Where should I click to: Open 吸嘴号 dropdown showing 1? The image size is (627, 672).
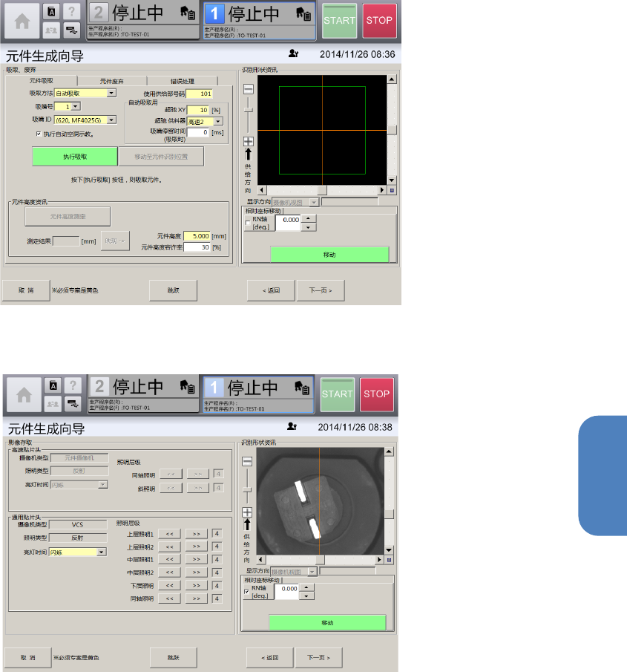76,106
